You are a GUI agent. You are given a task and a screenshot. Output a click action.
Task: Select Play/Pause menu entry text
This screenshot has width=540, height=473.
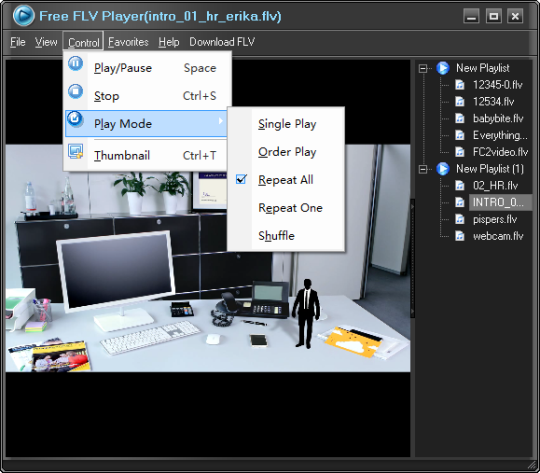(x=123, y=68)
